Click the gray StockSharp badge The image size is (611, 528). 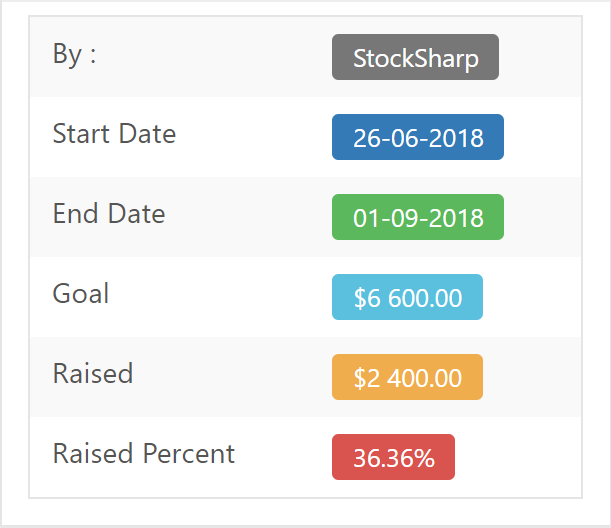[x=415, y=58]
